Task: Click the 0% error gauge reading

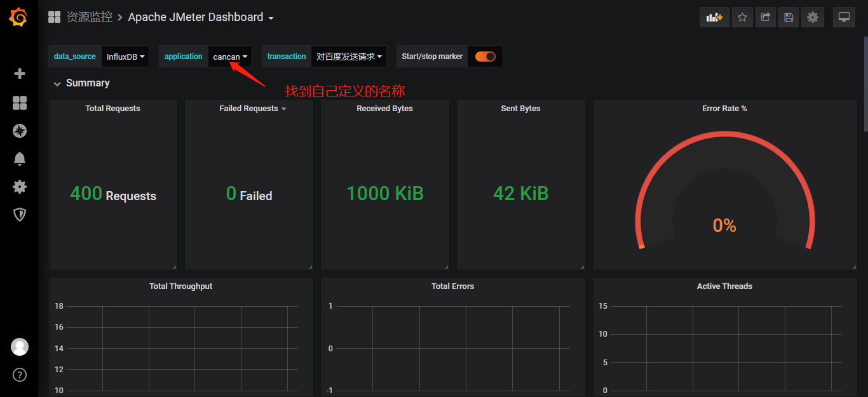Action: [x=725, y=225]
